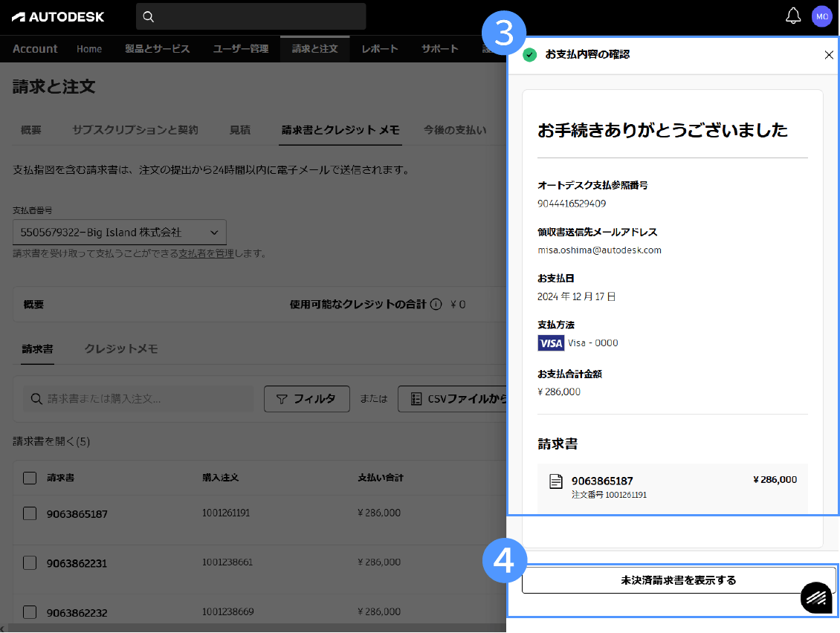Close the payment confirmation panel
Screen dimensions: 840x633
click(829, 55)
